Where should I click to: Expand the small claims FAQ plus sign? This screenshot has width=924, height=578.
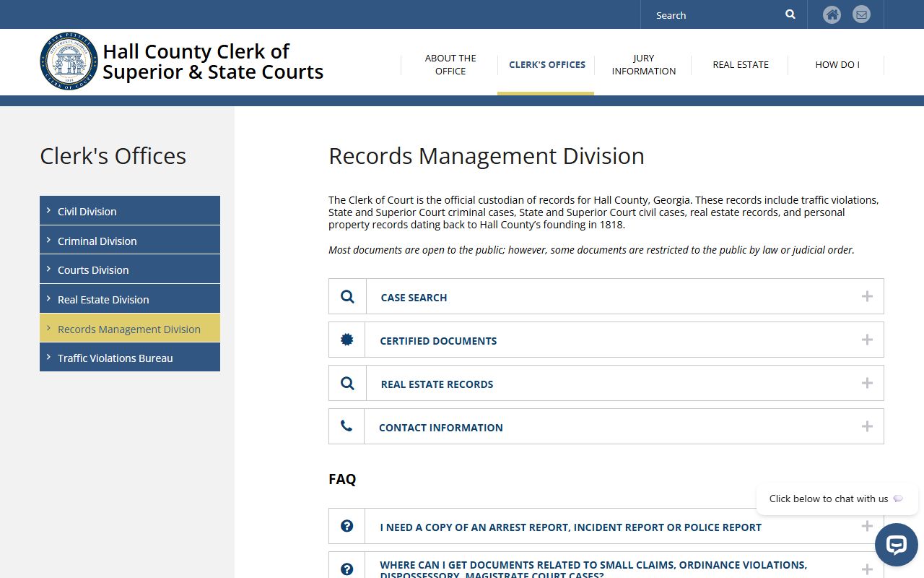(867, 569)
